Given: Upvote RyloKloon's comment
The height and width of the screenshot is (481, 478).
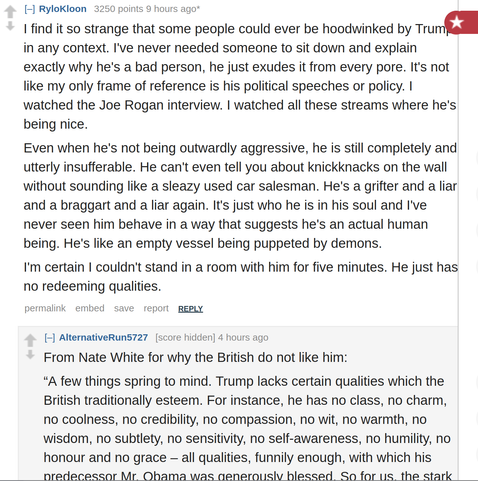Looking at the screenshot, I should 10,12.
